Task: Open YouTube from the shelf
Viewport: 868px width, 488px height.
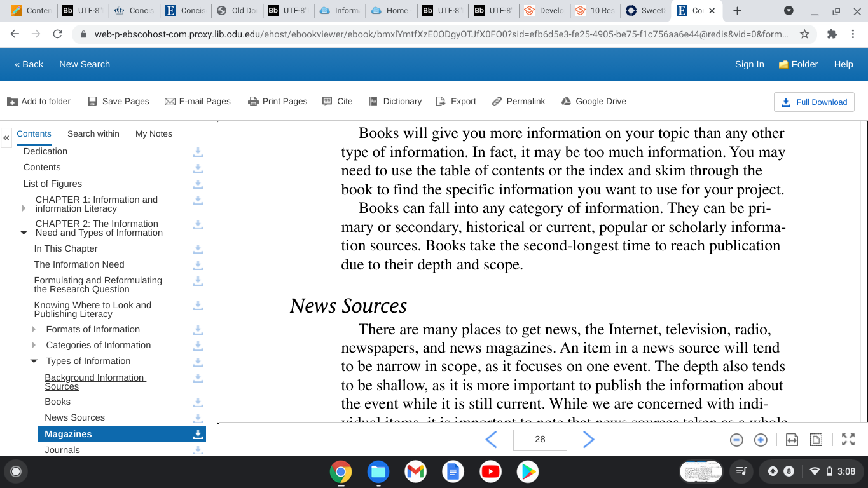Action: [x=490, y=471]
